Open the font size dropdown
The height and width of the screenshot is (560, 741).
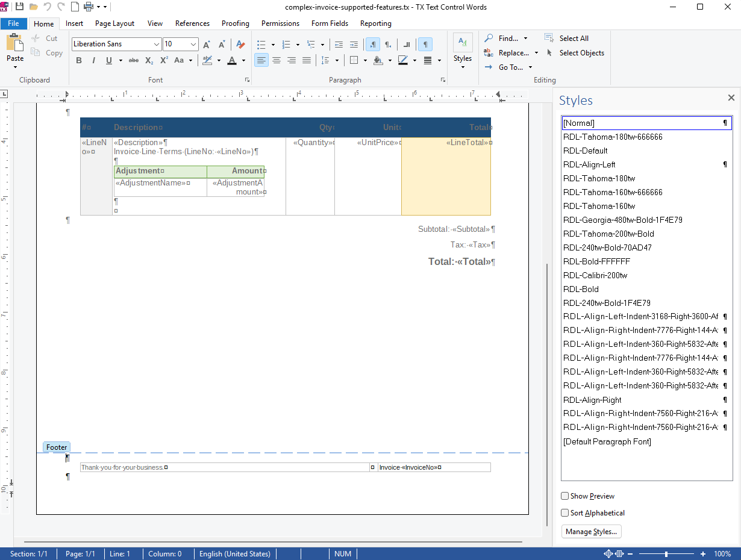click(x=193, y=44)
